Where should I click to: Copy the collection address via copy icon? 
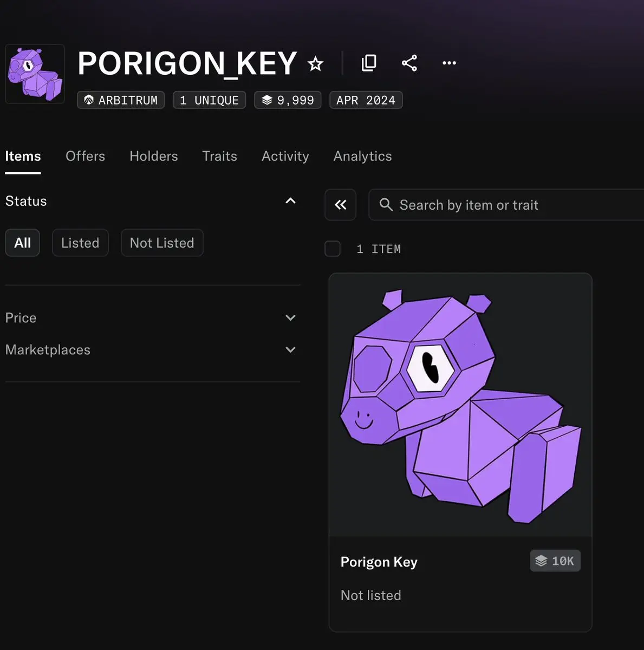point(369,63)
